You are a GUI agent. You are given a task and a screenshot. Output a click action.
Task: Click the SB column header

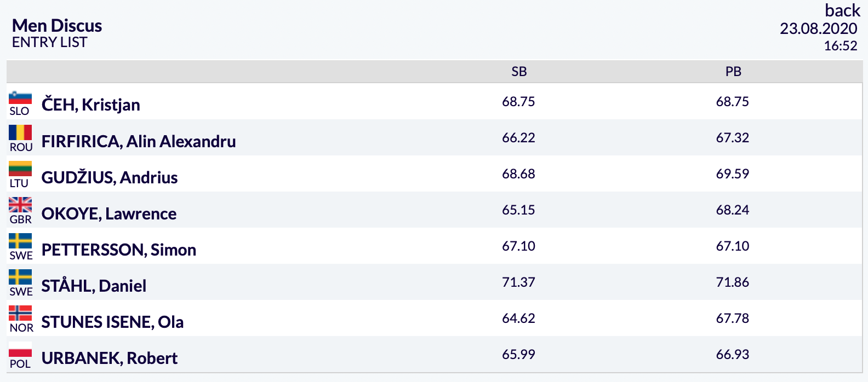point(519,72)
